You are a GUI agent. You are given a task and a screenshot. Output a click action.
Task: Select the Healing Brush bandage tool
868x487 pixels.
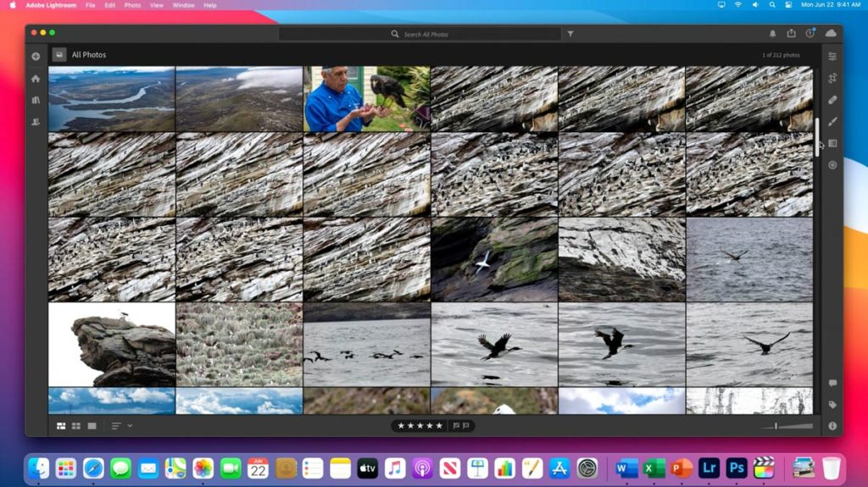click(832, 100)
